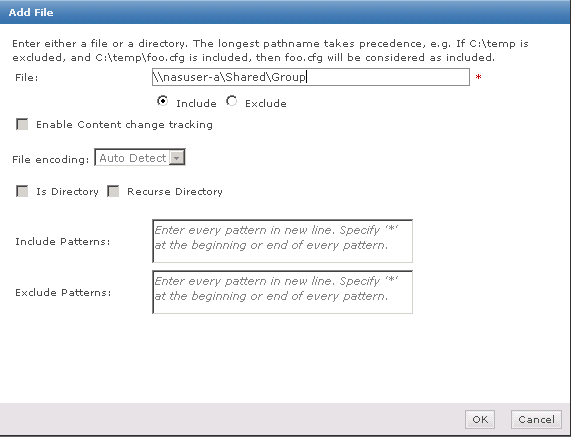Dismiss the dialog with Cancel

click(x=536, y=420)
